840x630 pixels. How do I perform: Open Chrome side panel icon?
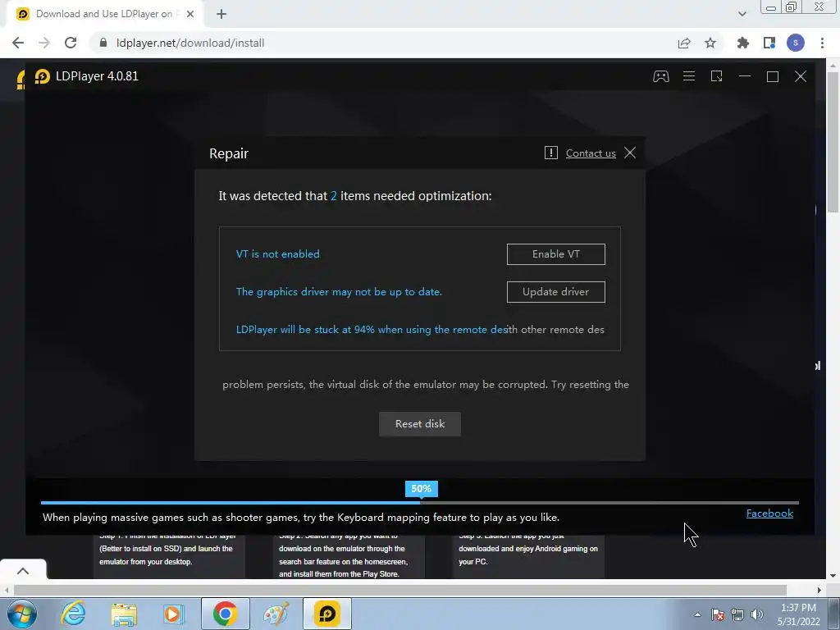tap(769, 43)
